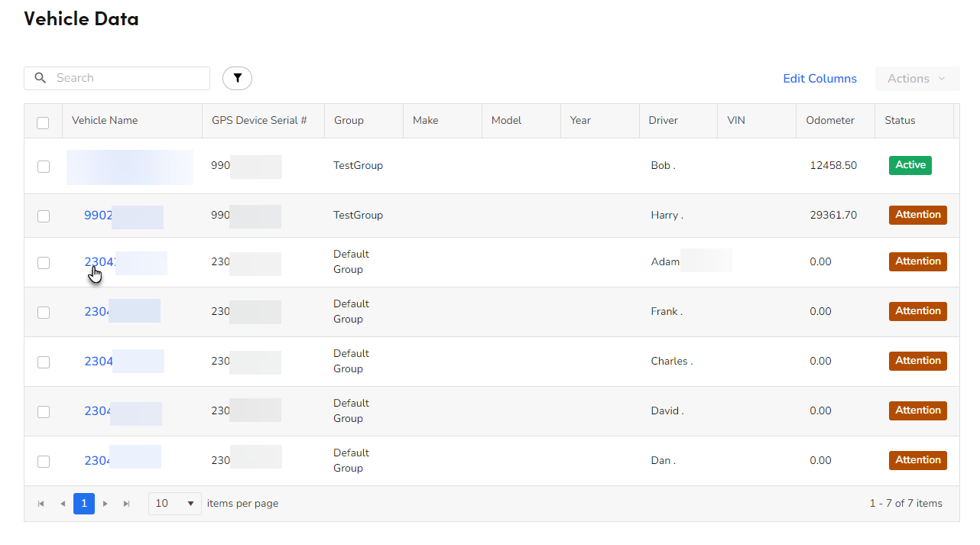Viewport: 980px width, 545px height.
Task: Jump to last page using pagination icon
Action: [x=127, y=504]
